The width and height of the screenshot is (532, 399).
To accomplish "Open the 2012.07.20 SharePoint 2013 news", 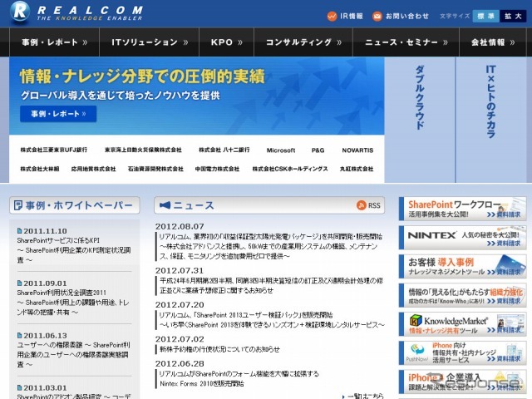I will 272,319.
